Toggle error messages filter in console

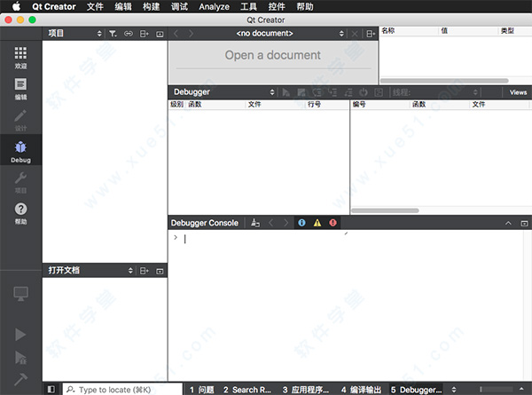[332, 223]
